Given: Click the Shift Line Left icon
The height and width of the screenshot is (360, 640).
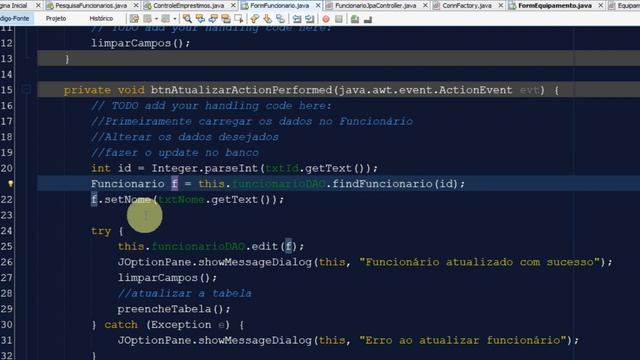Looking at the screenshot, I should coord(297,19).
